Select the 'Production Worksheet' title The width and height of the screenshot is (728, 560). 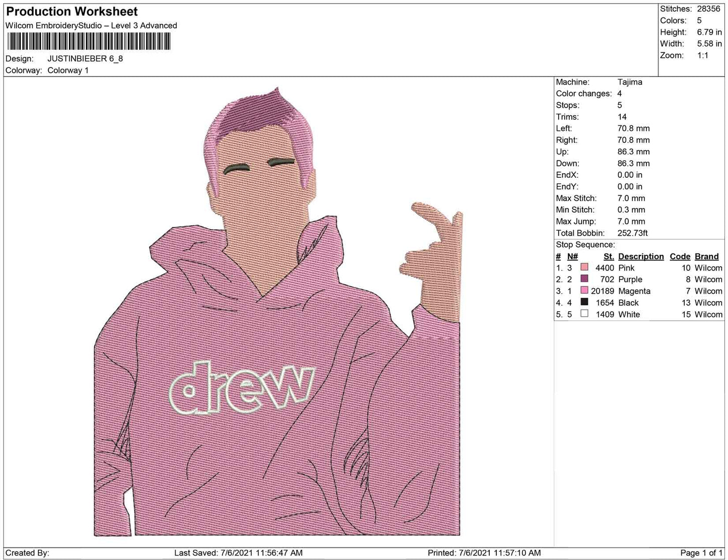point(72,12)
